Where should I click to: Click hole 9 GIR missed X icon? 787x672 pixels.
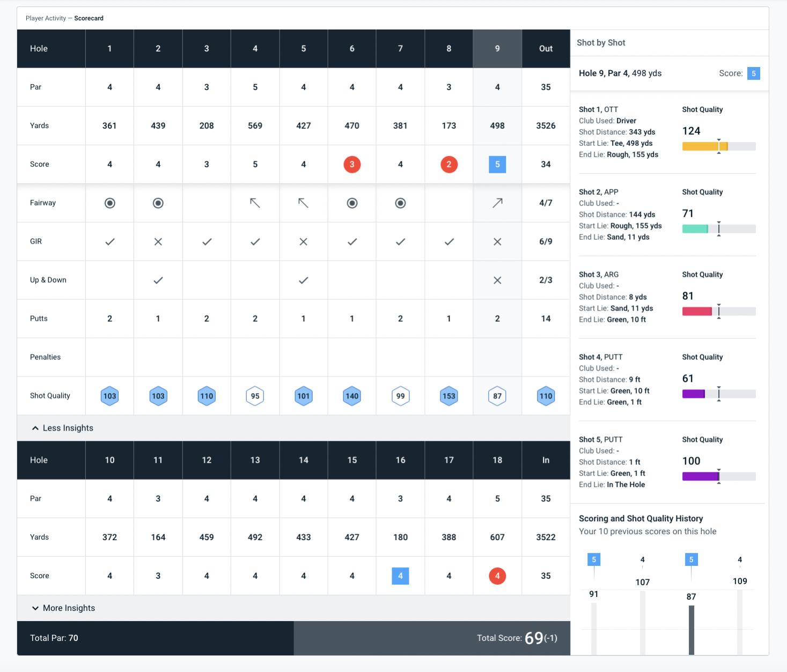pyautogui.click(x=497, y=241)
